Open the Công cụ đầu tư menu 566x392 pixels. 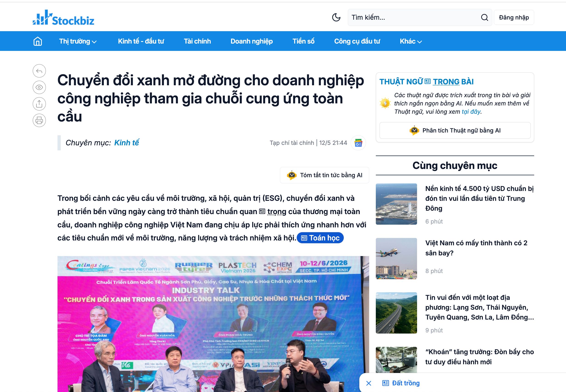357,41
